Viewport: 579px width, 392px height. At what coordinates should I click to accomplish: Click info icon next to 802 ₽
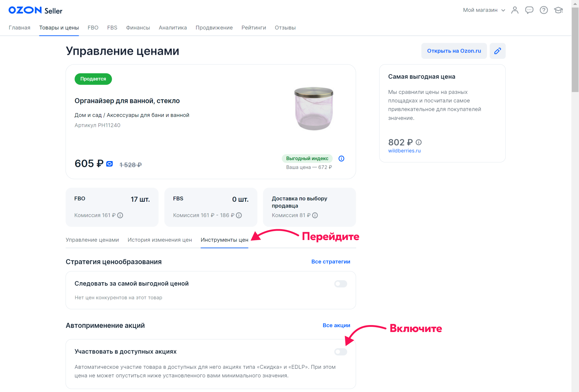tap(419, 142)
